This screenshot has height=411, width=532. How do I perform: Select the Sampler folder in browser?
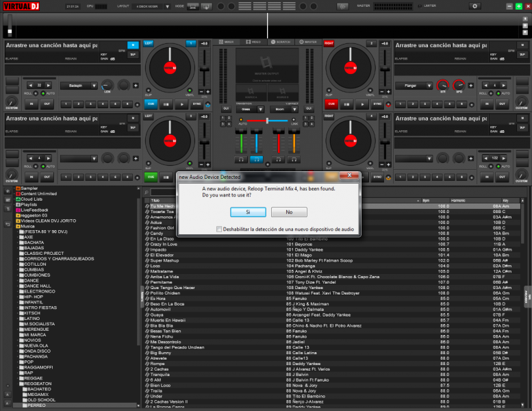(29, 188)
